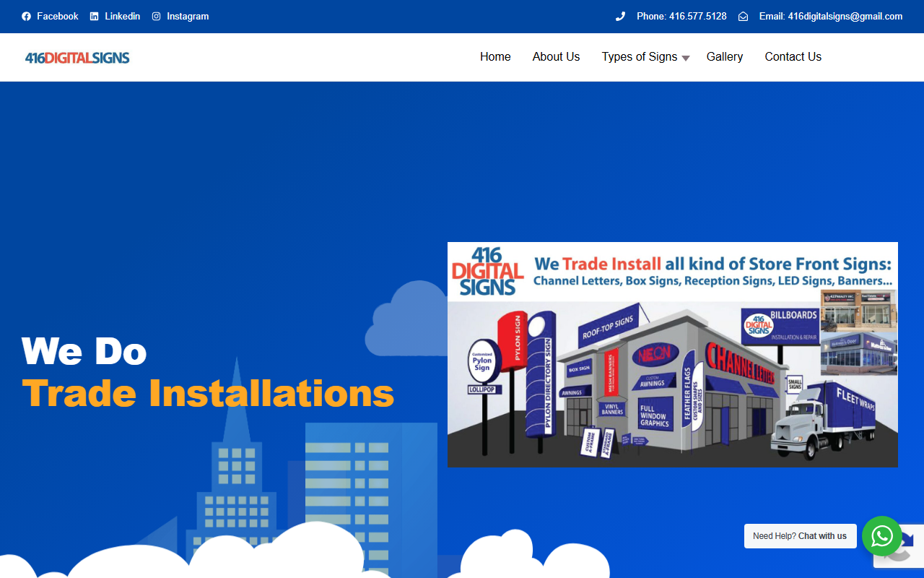Expand Types of Signs dropdown arrow
The image size is (924, 578).
[686, 59]
